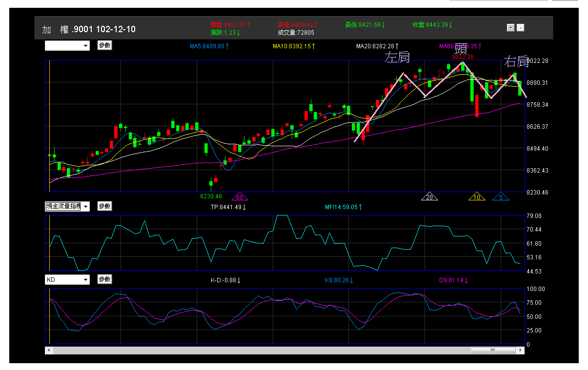Image resolution: width=588 pixels, height=370 pixels.
Task: Click the yellow 10-day MA triangle marker
Action: [x=477, y=197]
